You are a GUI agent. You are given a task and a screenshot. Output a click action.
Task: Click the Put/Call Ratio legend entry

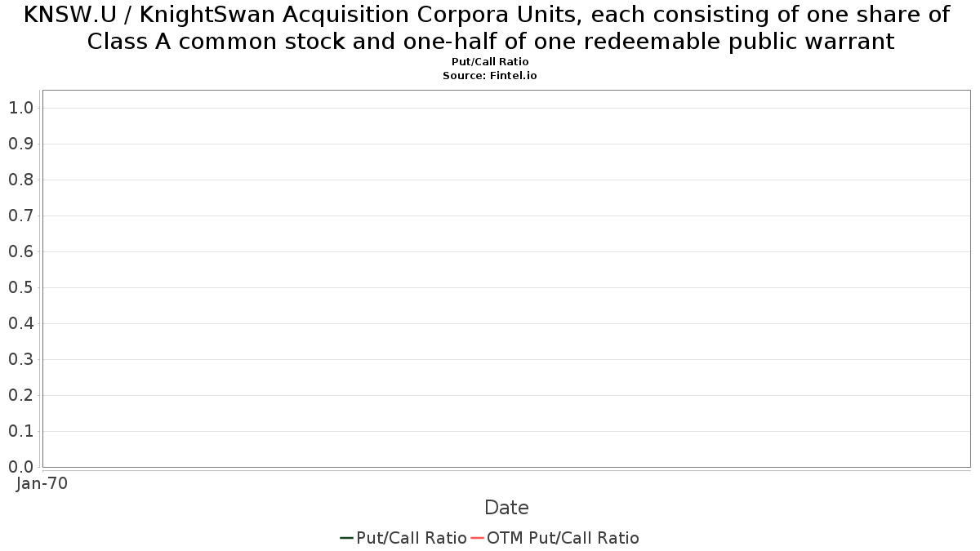[x=403, y=538]
